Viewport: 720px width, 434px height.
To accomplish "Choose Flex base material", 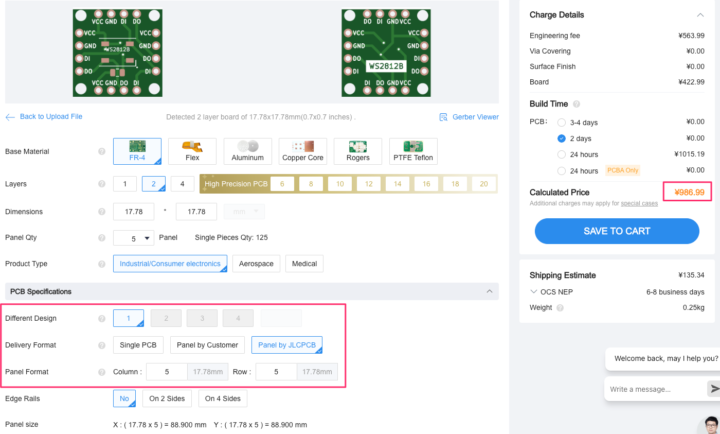I will coord(192,152).
